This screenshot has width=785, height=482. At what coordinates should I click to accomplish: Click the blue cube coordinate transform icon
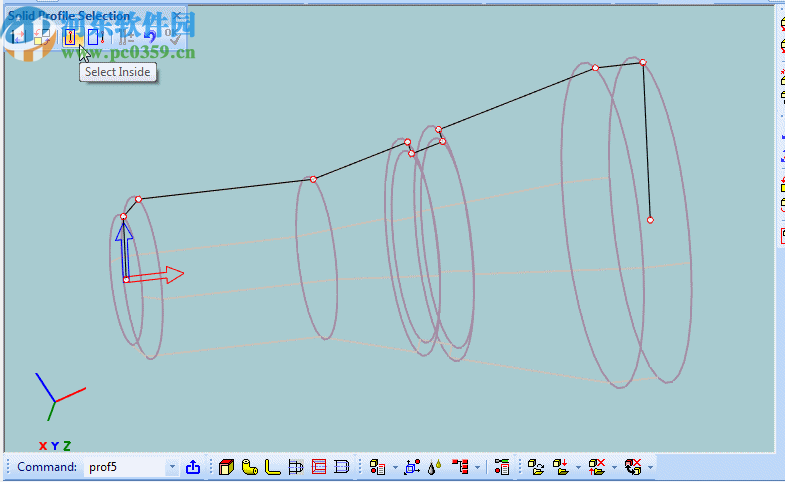(x=413, y=467)
